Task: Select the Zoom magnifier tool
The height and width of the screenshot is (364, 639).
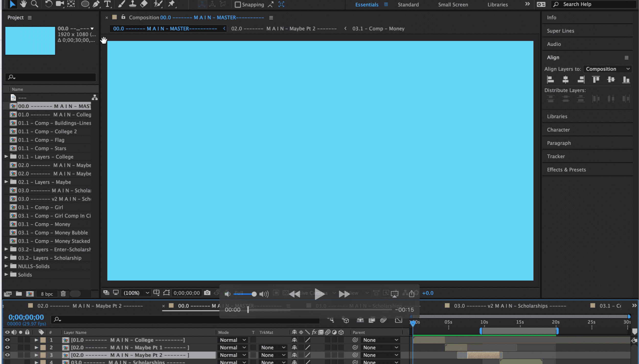Action: point(35,4)
